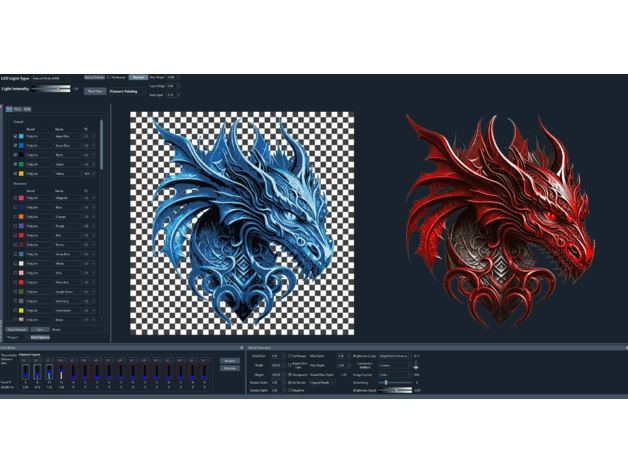Click the Save button under filament list
This screenshot has height=472, width=628.
click(x=40, y=329)
